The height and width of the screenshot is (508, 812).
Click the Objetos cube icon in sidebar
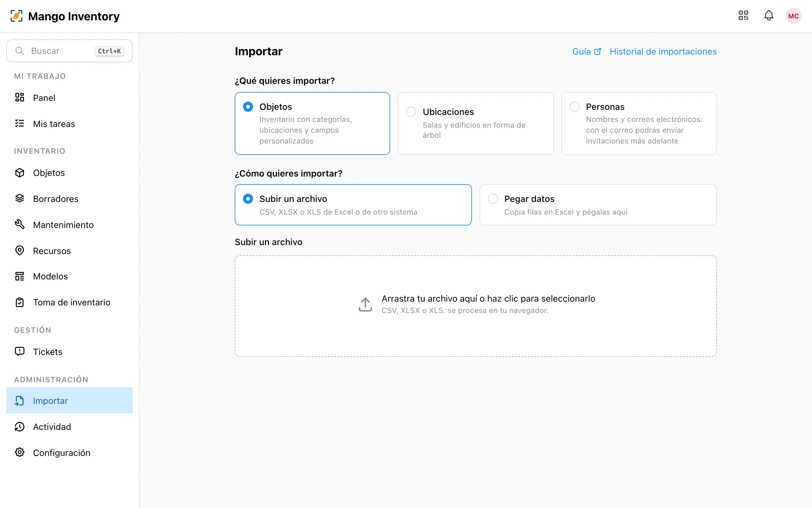(x=20, y=173)
